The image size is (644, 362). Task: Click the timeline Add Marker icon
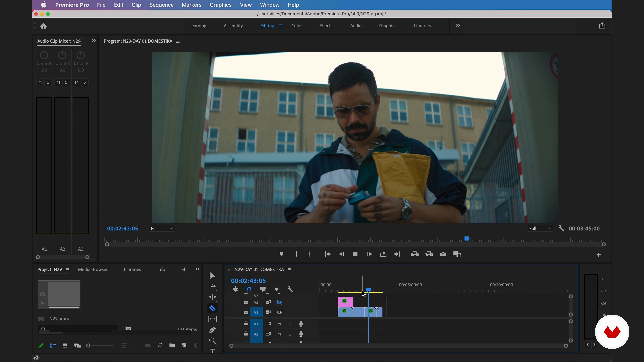click(x=277, y=289)
